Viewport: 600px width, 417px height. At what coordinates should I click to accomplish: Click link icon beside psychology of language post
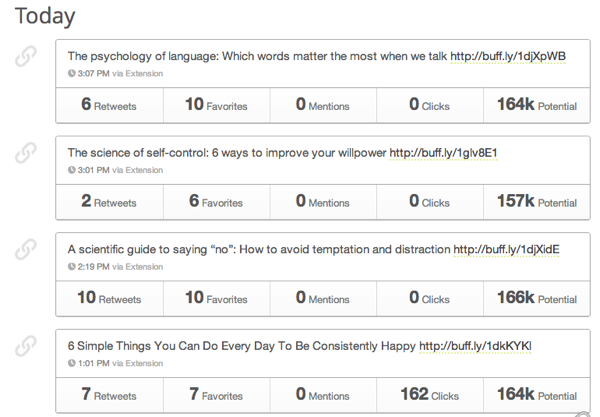click(26, 58)
